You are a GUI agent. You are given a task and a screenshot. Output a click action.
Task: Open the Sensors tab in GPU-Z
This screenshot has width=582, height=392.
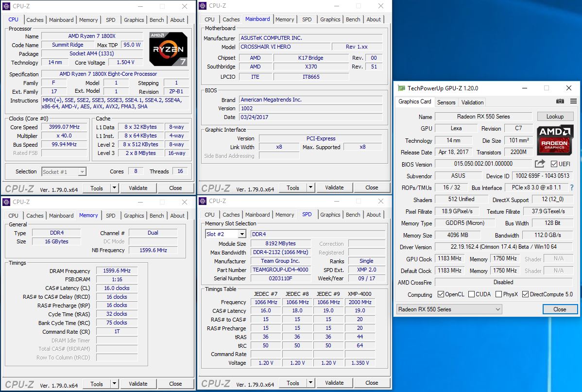click(x=446, y=102)
